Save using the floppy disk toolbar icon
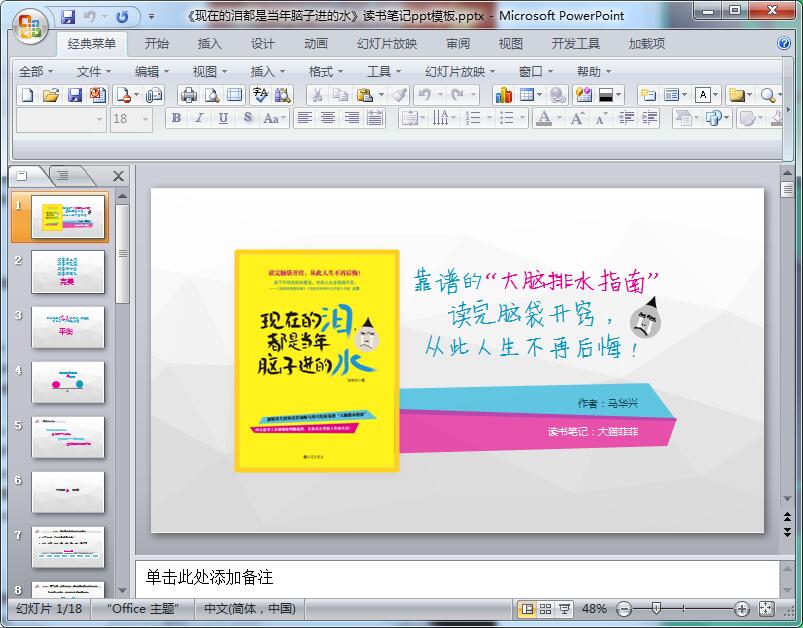 click(75, 95)
